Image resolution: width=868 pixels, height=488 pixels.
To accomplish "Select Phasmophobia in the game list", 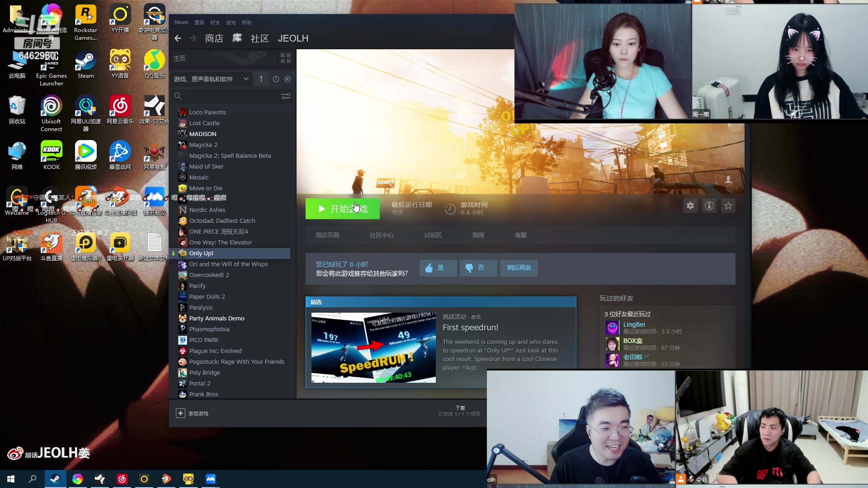I will 209,329.
